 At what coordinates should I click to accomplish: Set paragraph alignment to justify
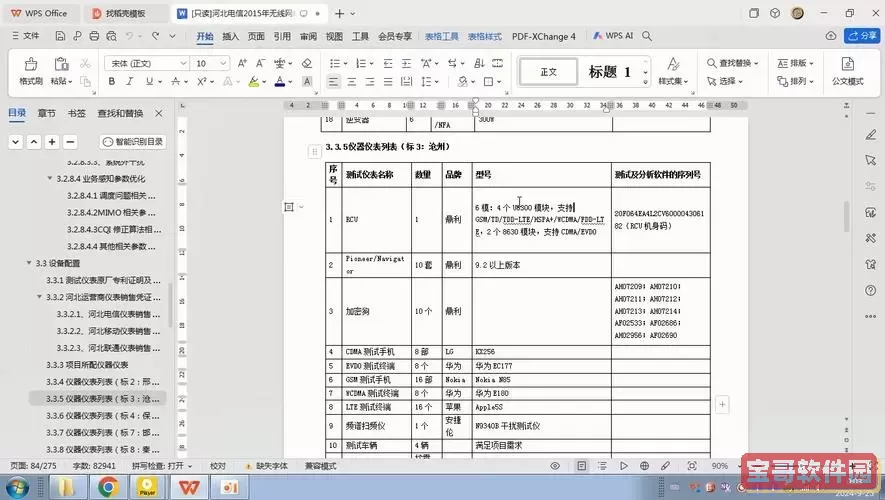coord(388,82)
